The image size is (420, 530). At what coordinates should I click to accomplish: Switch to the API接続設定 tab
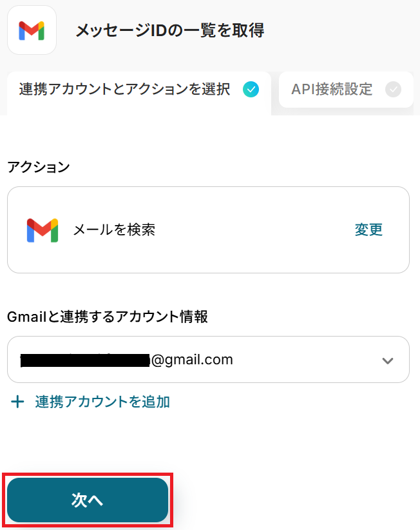coord(345,90)
